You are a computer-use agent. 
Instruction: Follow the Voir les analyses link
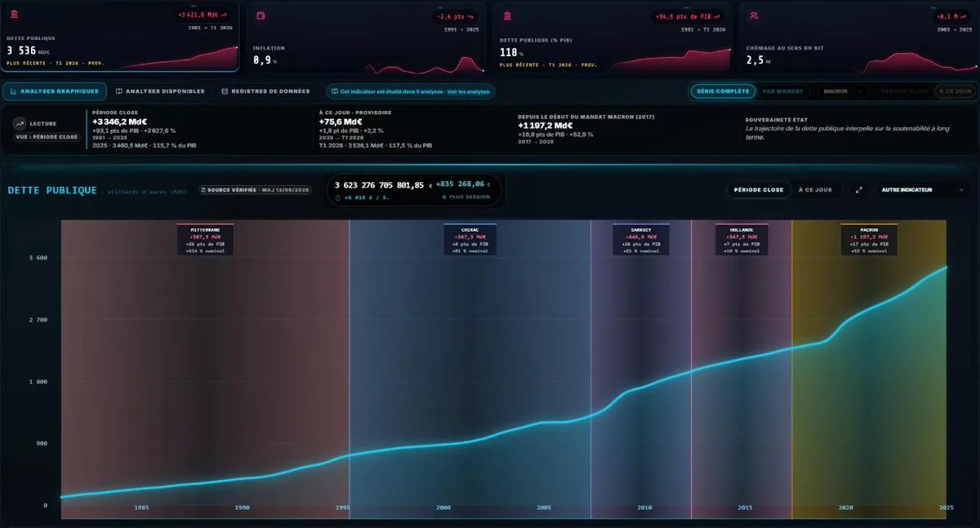[x=468, y=91]
